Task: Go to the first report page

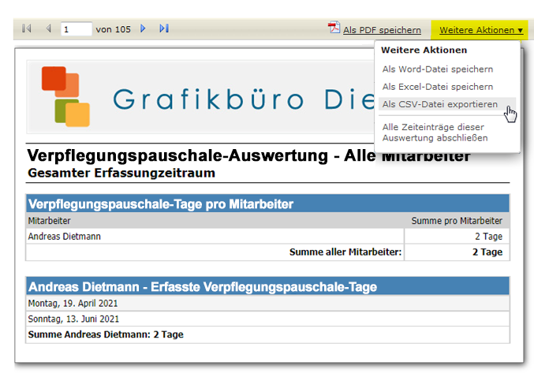Action: click(x=27, y=29)
